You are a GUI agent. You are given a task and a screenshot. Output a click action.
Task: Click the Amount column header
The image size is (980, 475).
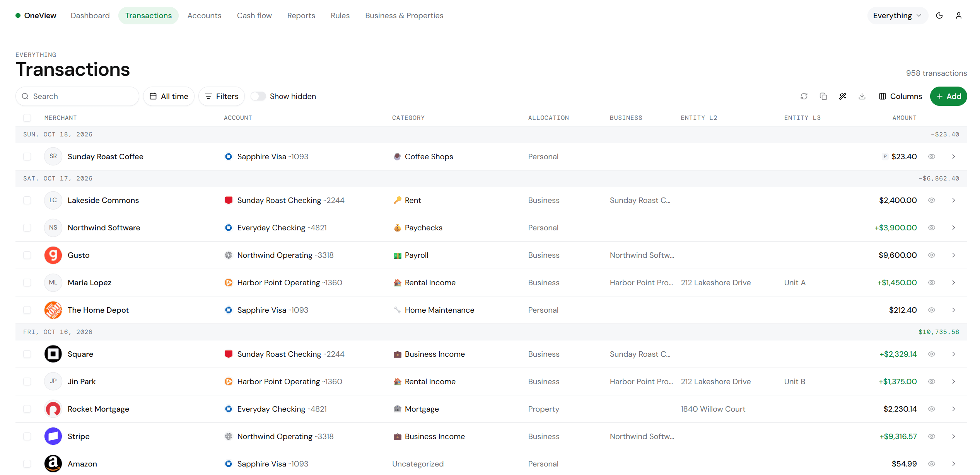click(x=904, y=118)
